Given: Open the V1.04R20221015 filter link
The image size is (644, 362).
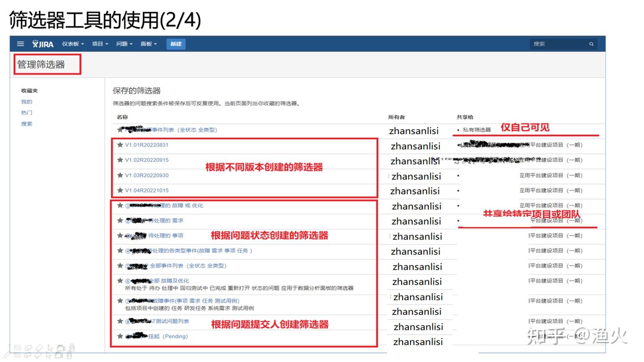Looking at the screenshot, I should click(147, 190).
